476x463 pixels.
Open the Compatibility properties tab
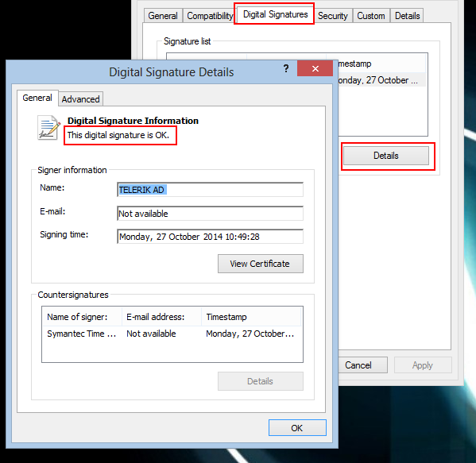[210, 16]
